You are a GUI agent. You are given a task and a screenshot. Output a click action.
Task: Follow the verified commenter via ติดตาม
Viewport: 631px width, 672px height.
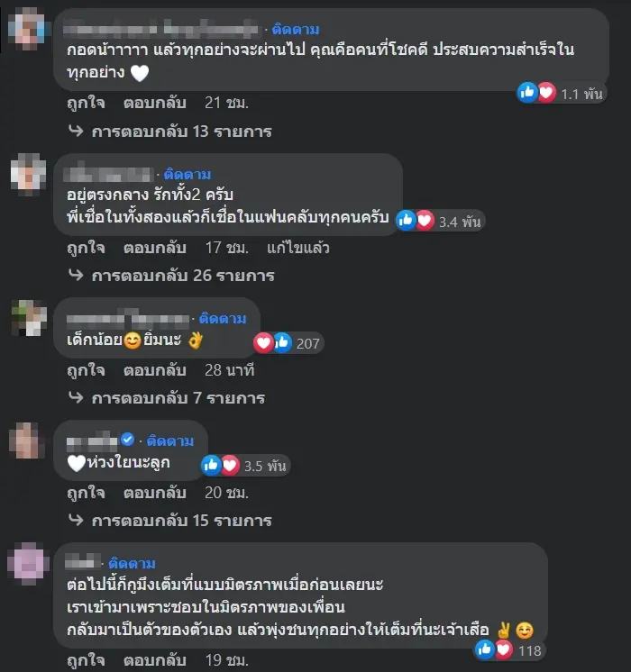coord(170,440)
